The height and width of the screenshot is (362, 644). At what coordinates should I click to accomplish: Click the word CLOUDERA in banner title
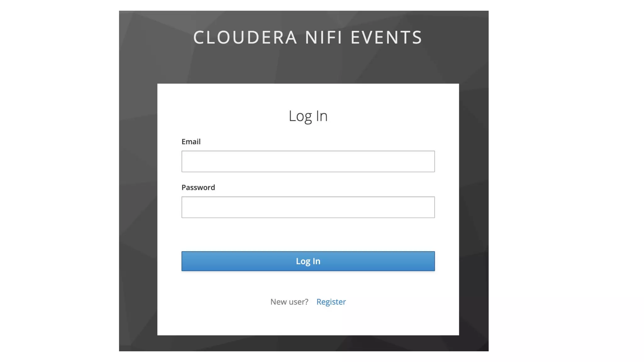click(x=245, y=37)
